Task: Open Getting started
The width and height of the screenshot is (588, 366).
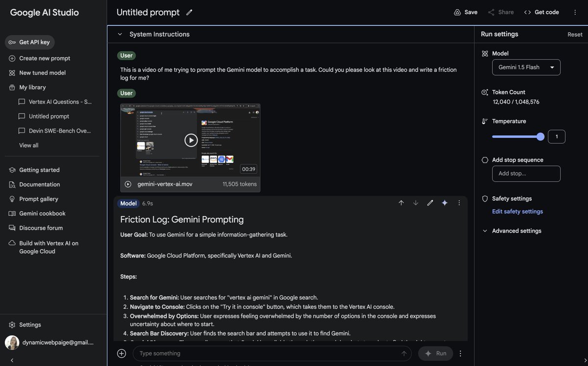Action: coord(34,170)
